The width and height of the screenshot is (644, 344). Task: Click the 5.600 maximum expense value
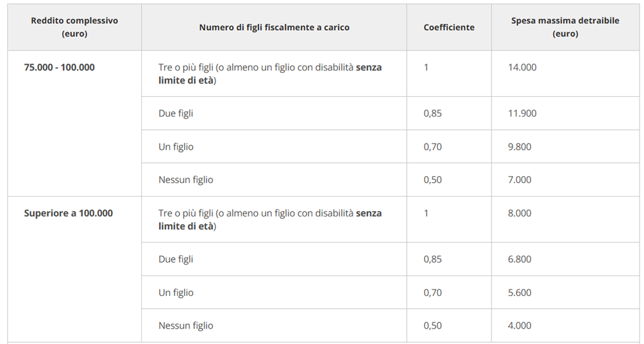pyautogui.click(x=520, y=293)
